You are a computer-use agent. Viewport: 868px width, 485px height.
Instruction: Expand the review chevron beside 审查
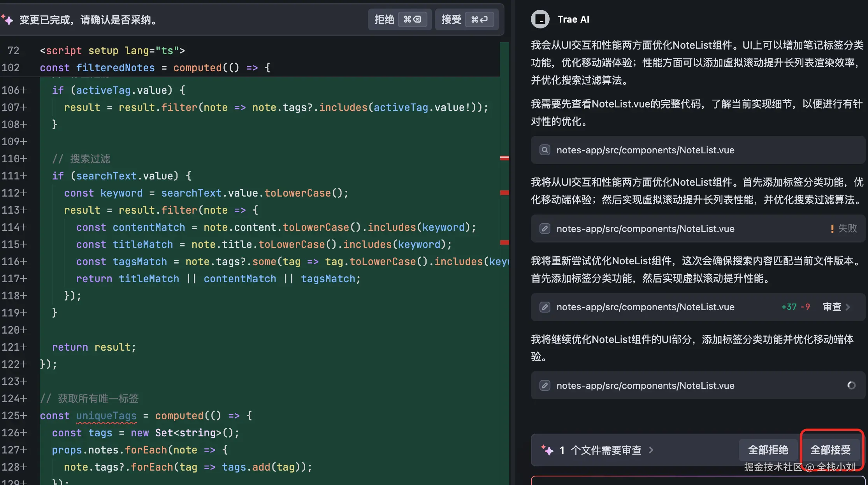(x=848, y=307)
